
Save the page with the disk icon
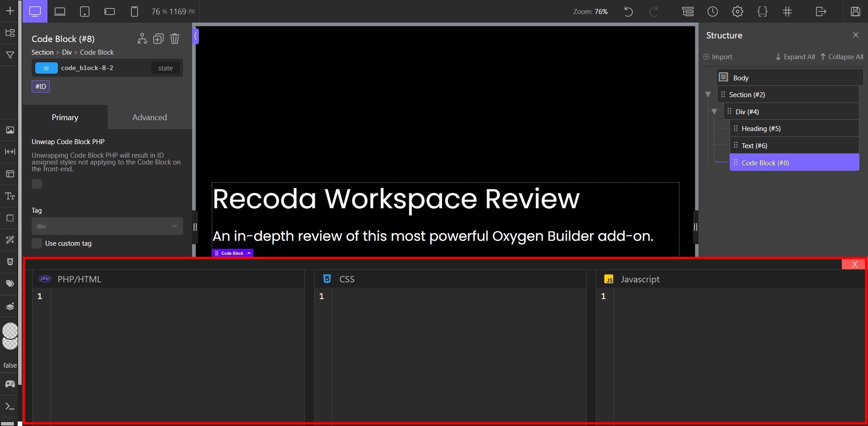pyautogui.click(x=856, y=12)
